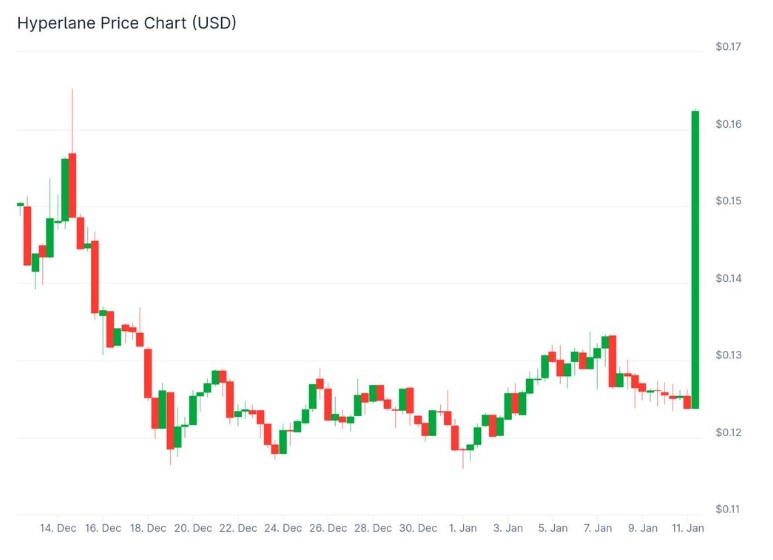Select the $0.16 price axis label
This screenshot has height=560, width=773.
(x=728, y=125)
